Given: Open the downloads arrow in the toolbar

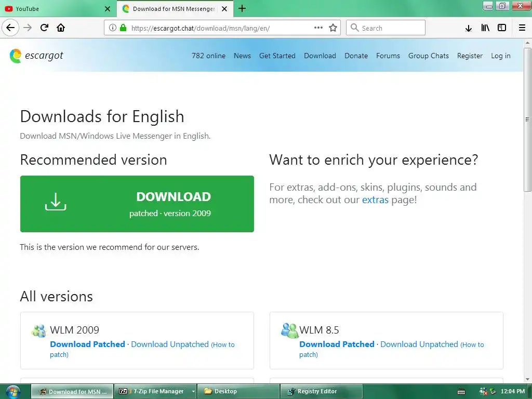Looking at the screenshot, I should pos(469,28).
